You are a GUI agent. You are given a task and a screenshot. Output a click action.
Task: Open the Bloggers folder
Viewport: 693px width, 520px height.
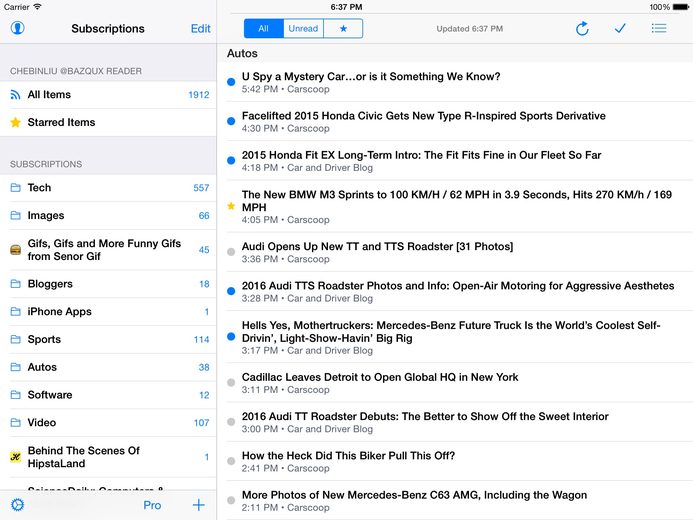[x=109, y=284]
